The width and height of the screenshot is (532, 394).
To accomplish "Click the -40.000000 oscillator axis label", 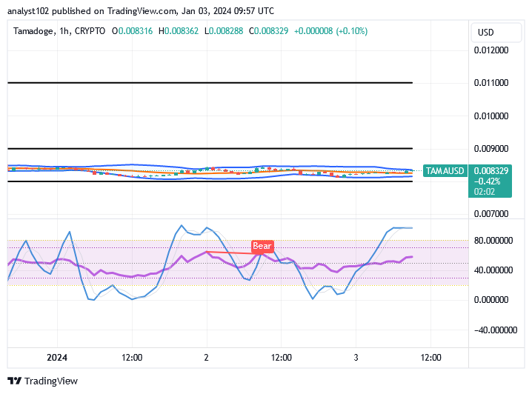I will (496, 330).
